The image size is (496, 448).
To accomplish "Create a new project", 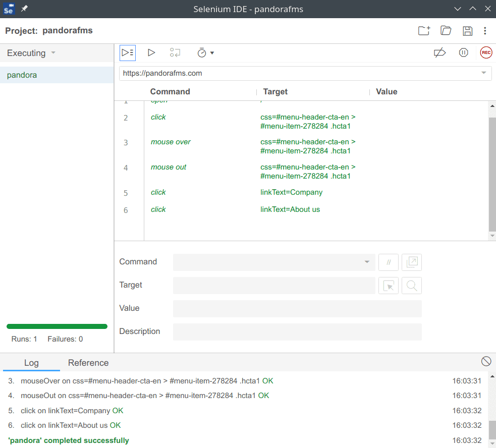I will point(424,31).
